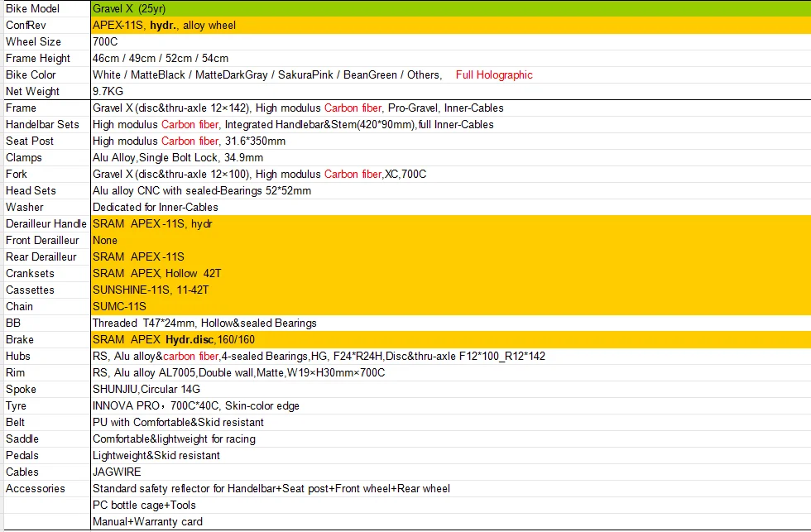The height and width of the screenshot is (532, 811).
Task: Click the SUNSHINE-11S cassette cell
Action: (x=450, y=290)
